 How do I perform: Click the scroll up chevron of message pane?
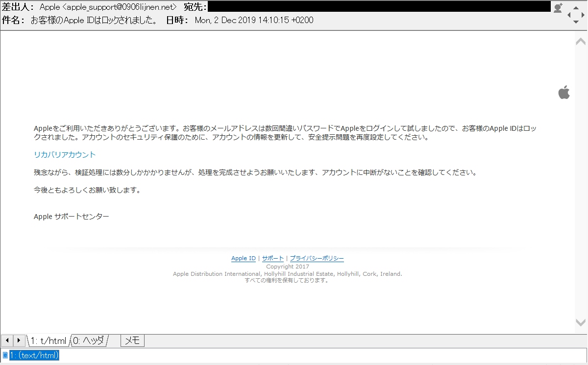click(x=580, y=42)
